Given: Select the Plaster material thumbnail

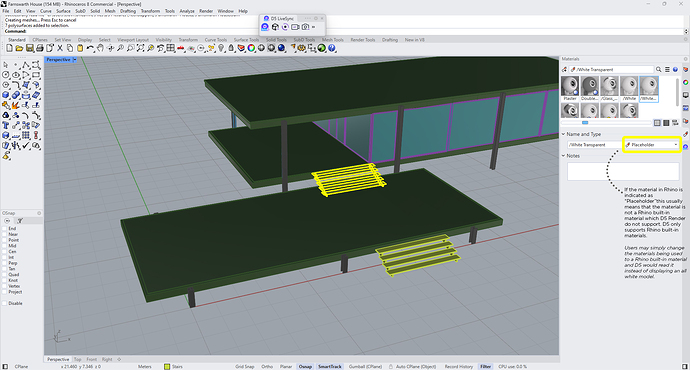Looking at the screenshot, I should (570, 88).
